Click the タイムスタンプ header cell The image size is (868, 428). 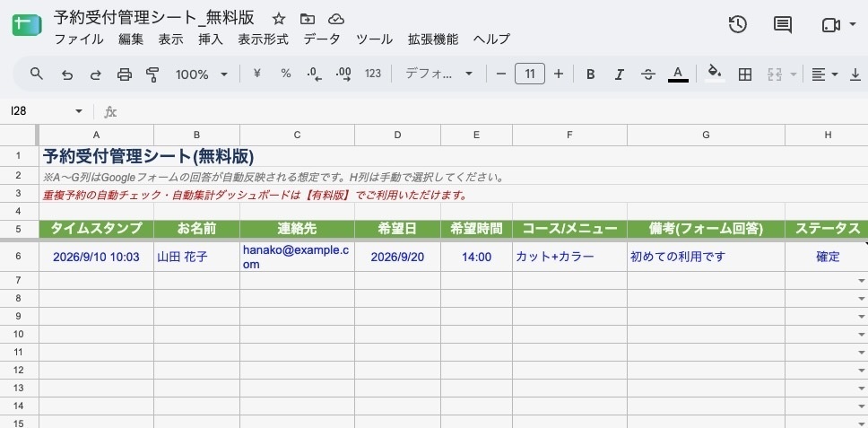coord(96,229)
